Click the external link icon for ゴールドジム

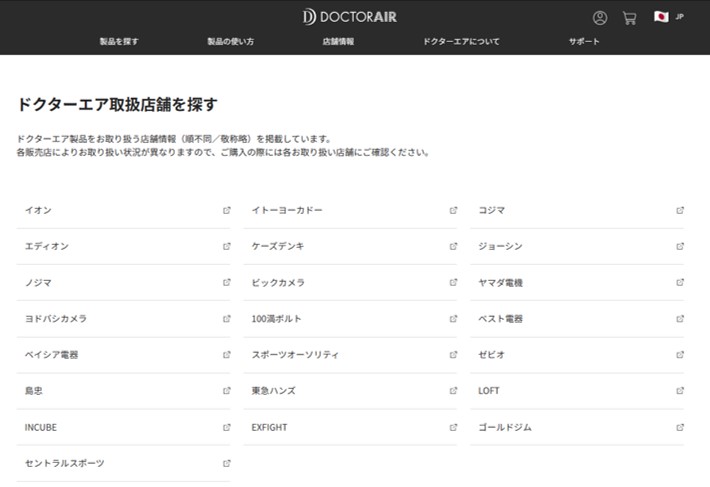[x=680, y=427]
